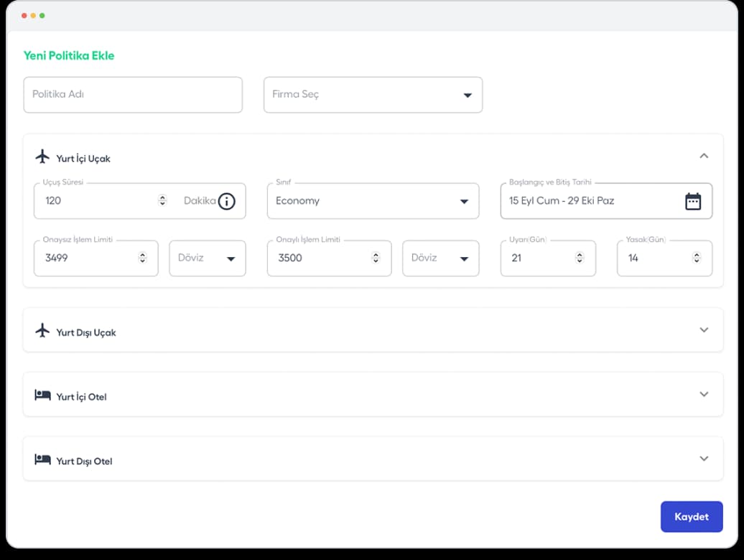Open the calendar date picker icon
This screenshot has height=560, width=744.
[692, 201]
